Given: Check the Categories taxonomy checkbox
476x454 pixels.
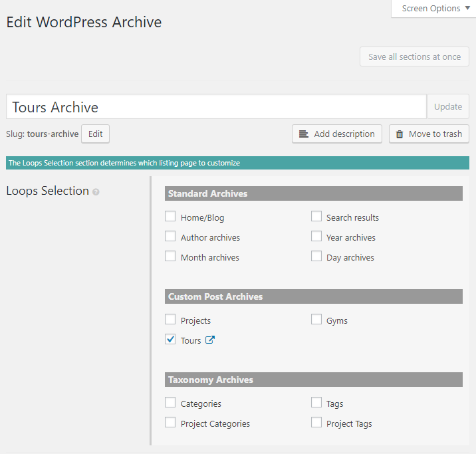Looking at the screenshot, I should coord(170,402).
